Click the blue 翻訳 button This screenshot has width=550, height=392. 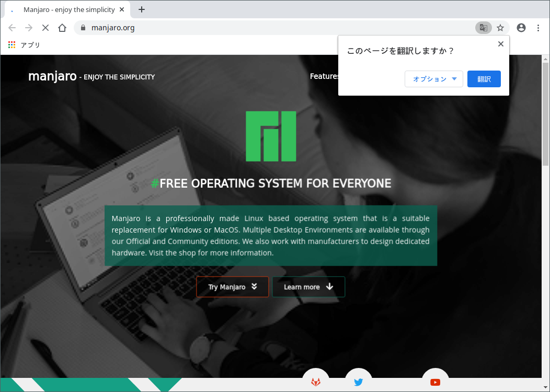coord(484,79)
